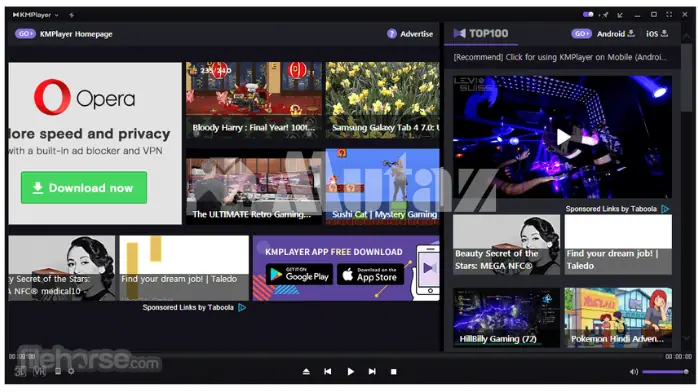Click the play button in the control bar
This screenshot has width=698, height=392.
tap(350, 372)
